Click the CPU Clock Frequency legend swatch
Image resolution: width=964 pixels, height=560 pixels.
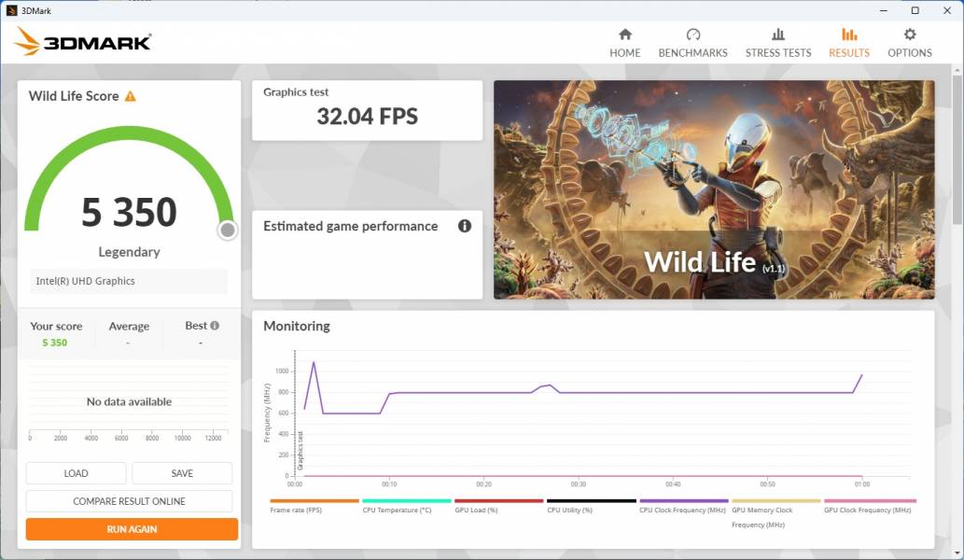(x=683, y=501)
